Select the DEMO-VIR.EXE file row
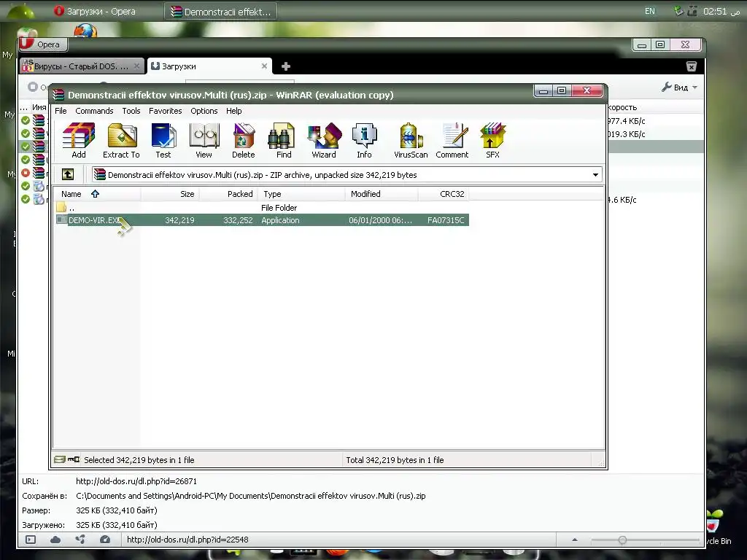Image resolution: width=747 pixels, height=560 pixels. click(x=262, y=220)
